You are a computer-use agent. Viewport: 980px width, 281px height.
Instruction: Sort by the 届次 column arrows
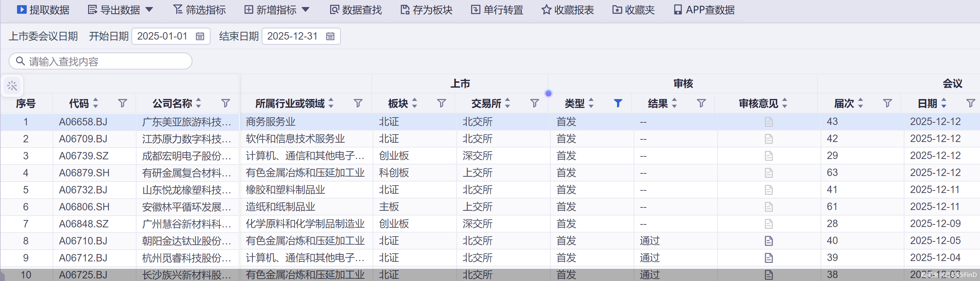(860, 104)
